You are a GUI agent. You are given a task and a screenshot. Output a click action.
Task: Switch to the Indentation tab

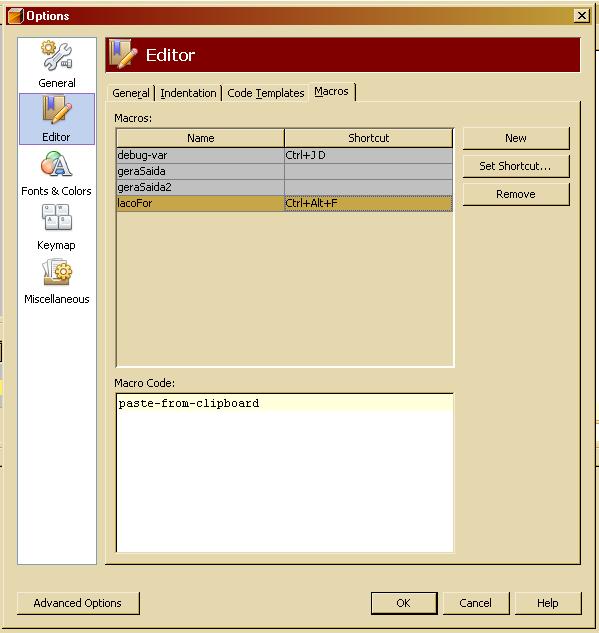click(x=188, y=93)
